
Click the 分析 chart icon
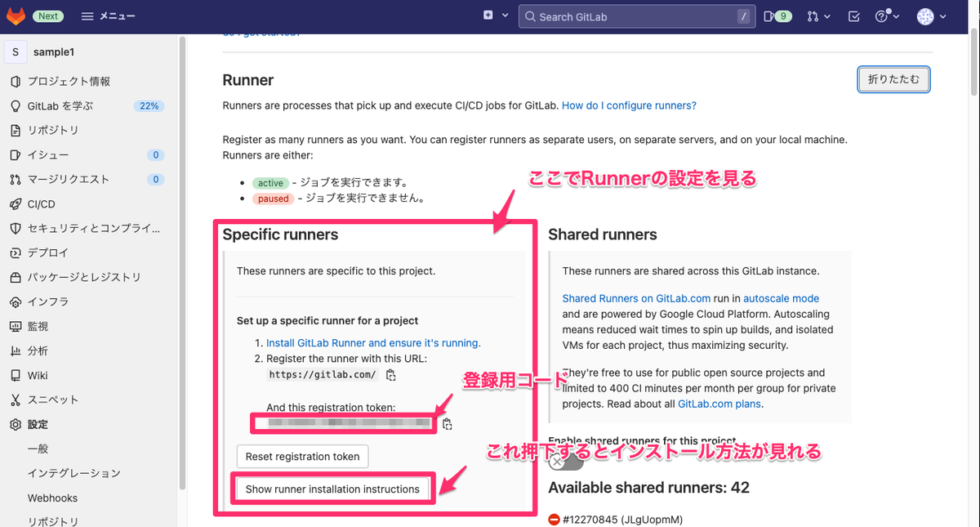click(x=15, y=351)
